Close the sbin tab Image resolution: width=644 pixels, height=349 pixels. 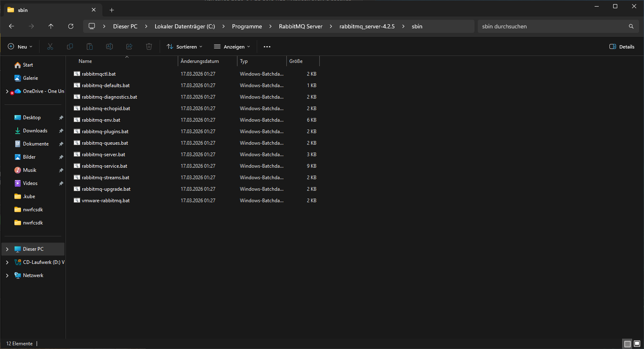point(94,10)
